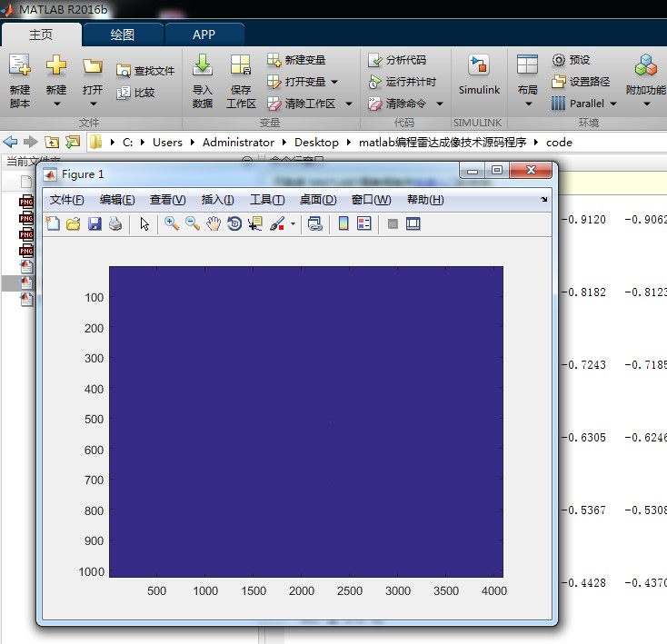This screenshot has height=644, width=667.
Task: Expand Open Variable (打开变量) dropdown
Action: tap(334, 82)
